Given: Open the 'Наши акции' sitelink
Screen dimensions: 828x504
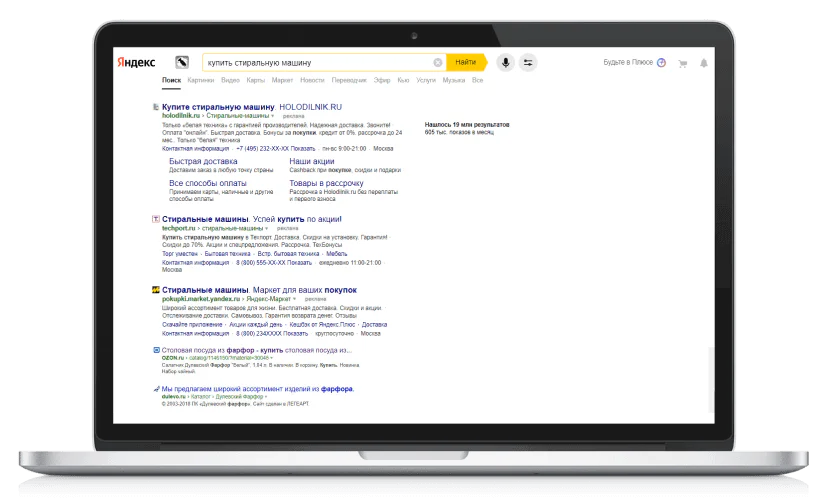Looking at the screenshot, I should pos(312,161).
